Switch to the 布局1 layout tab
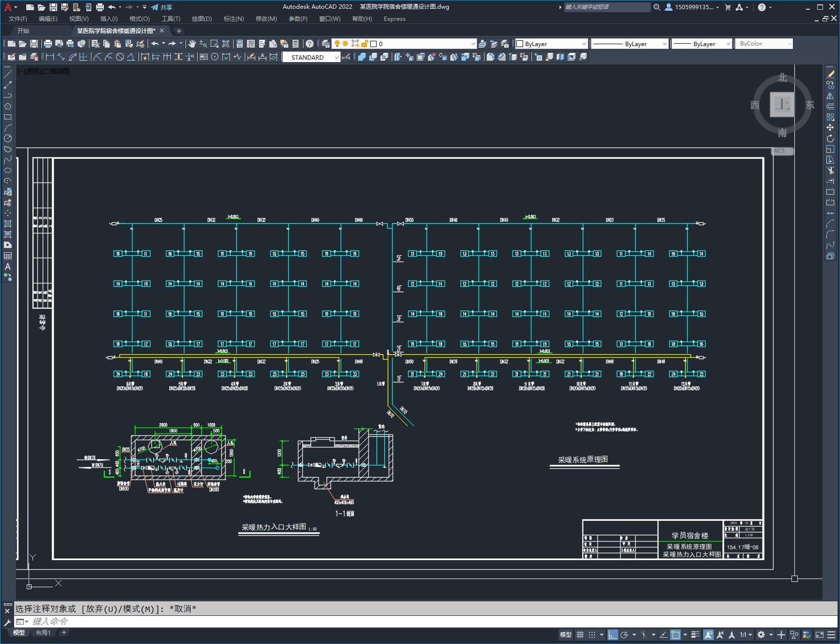The width and height of the screenshot is (840, 644). click(x=43, y=632)
